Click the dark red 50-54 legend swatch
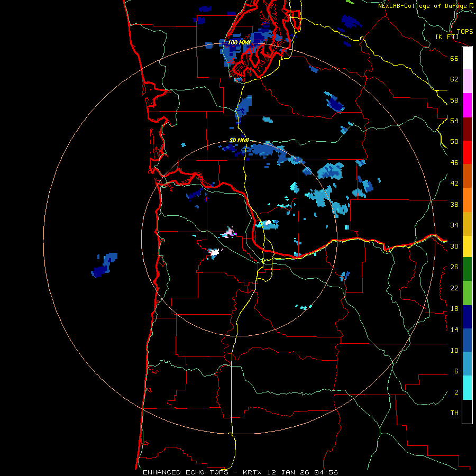Viewport: 476px width, 476px height. (467, 129)
